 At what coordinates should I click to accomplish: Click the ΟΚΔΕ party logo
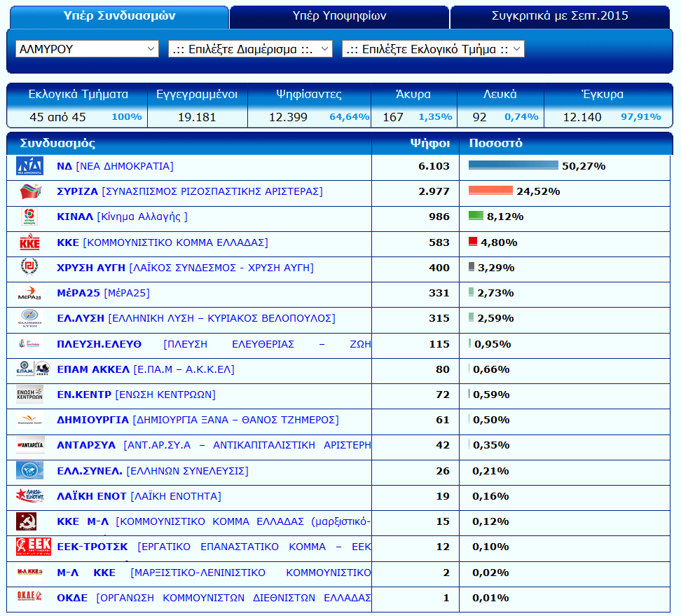tap(29, 597)
